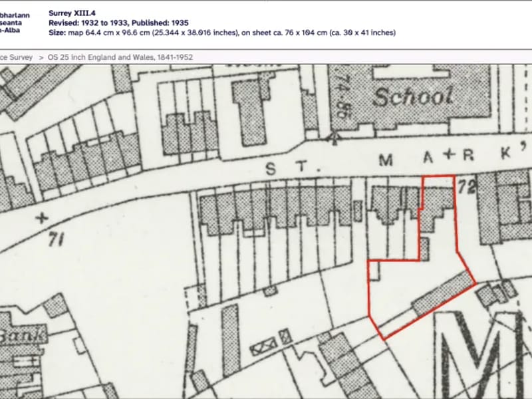Click the 'ST.' road name lettering on the map
Image resolution: width=532 pixels, height=399 pixels.
[292, 168]
